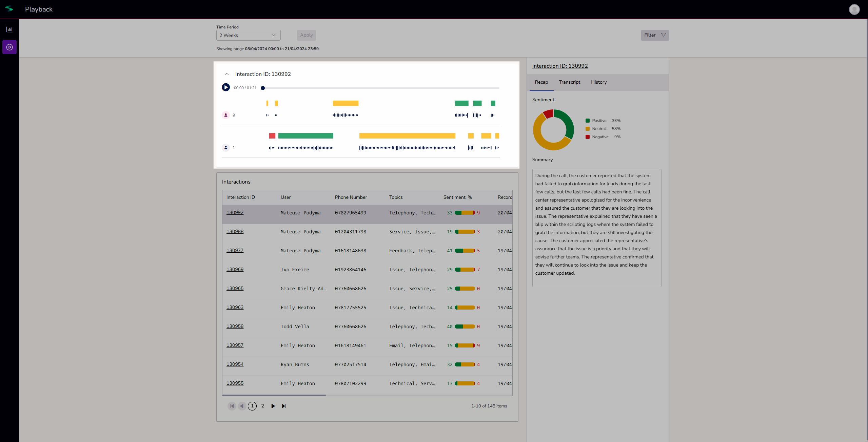The height and width of the screenshot is (442, 868).
Task: Open interaction 130988 link
Action: click(235, 231)
